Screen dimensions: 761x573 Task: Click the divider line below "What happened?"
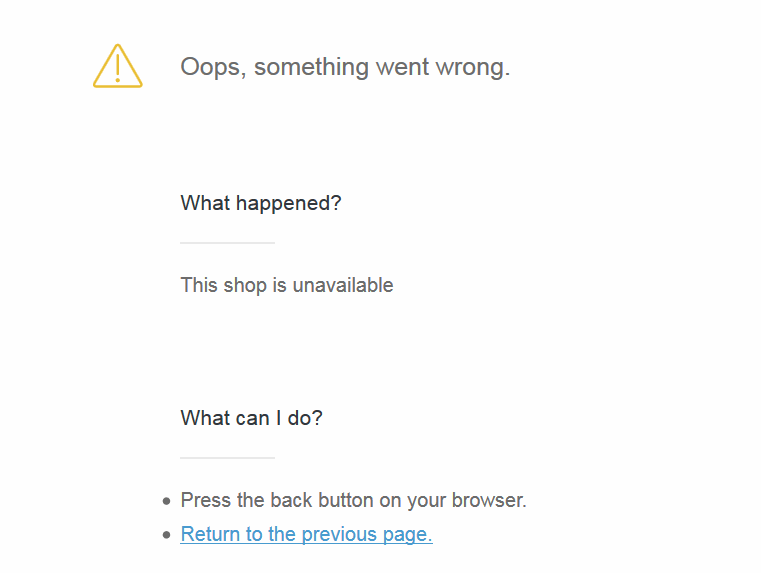(x=227, y=243)
